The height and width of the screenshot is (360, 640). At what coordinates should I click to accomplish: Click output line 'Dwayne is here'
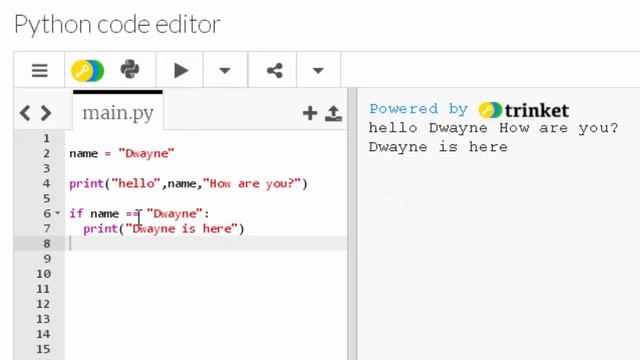coord(438,147)
